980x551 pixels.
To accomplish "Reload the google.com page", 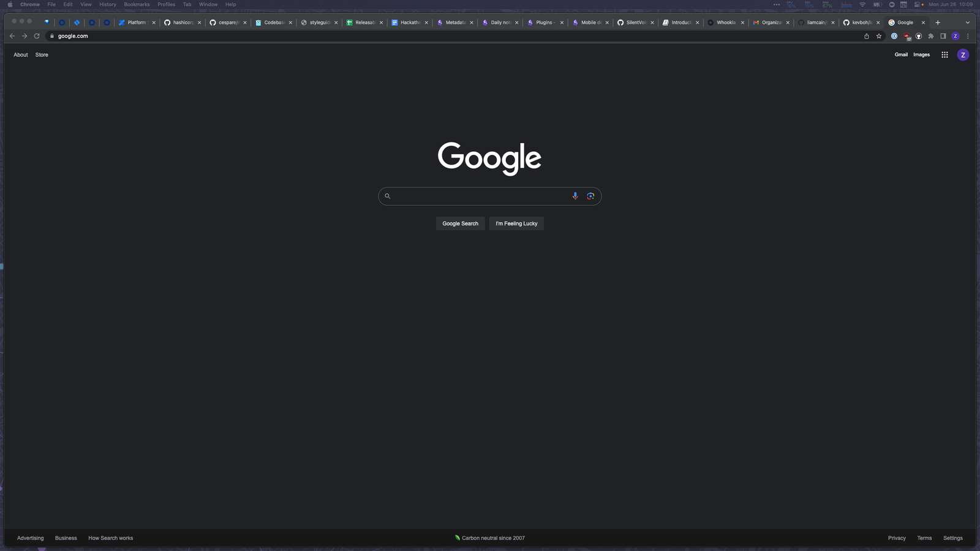I will coord(37,36).
